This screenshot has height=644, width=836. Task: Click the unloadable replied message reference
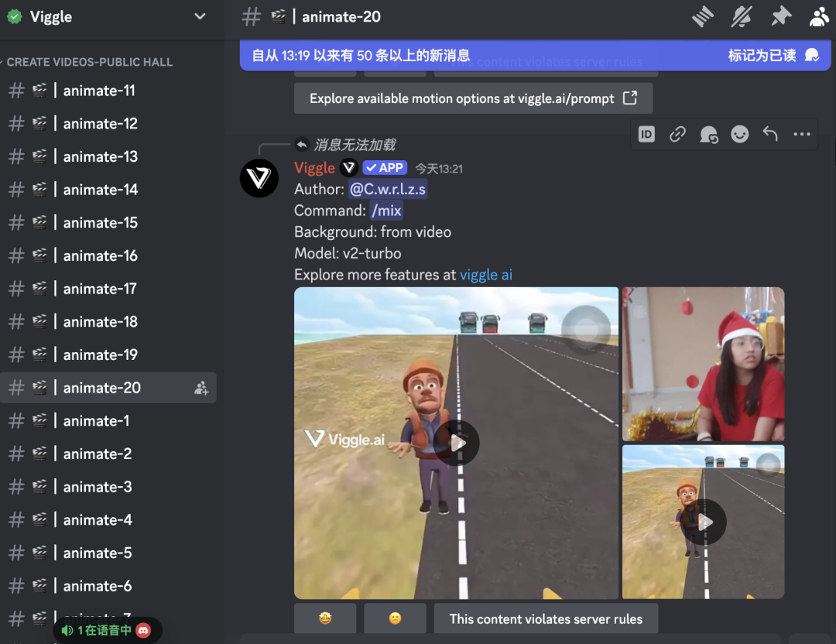tap(355, 145)
